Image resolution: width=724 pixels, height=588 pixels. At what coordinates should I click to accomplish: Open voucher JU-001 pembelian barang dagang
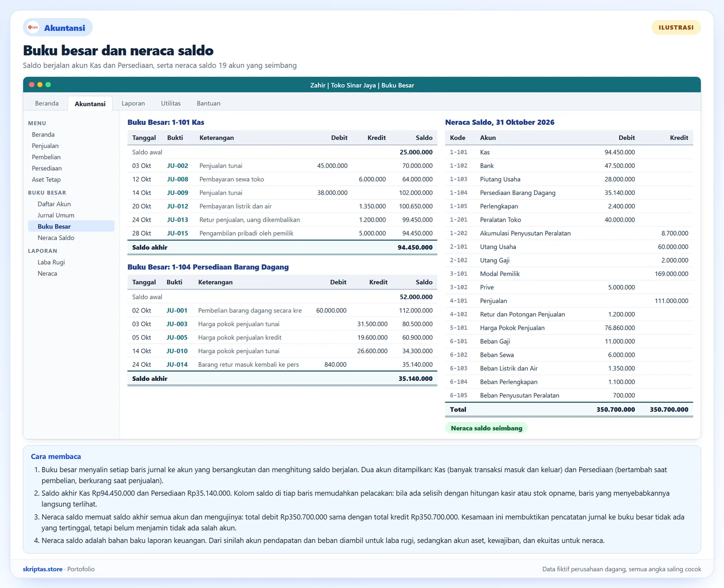[177, 310]
